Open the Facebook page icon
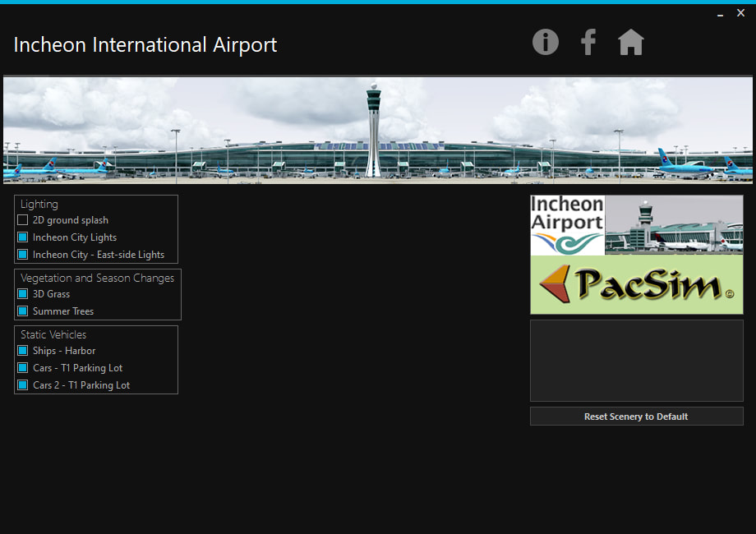The height and width of the screenshot is (534, 756). (588, 42)
